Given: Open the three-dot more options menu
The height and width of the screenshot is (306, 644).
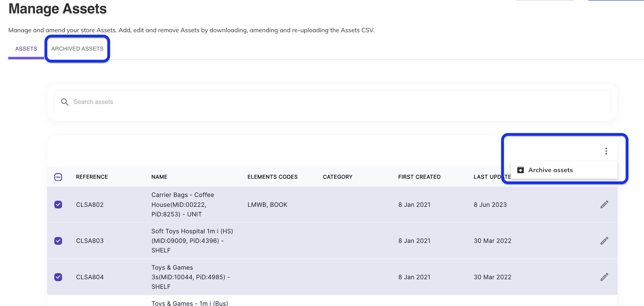Looking at the screenshot, I should click(x=606, y=151).
